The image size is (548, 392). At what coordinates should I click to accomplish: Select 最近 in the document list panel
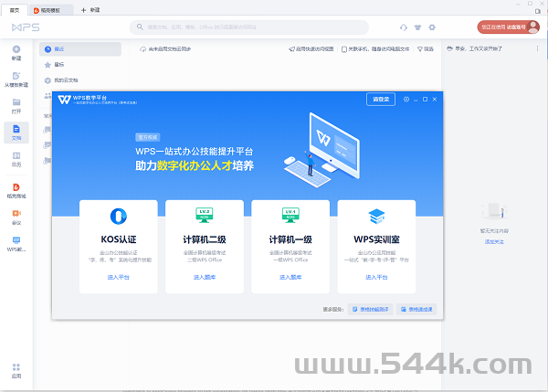[x=80, y=49]
